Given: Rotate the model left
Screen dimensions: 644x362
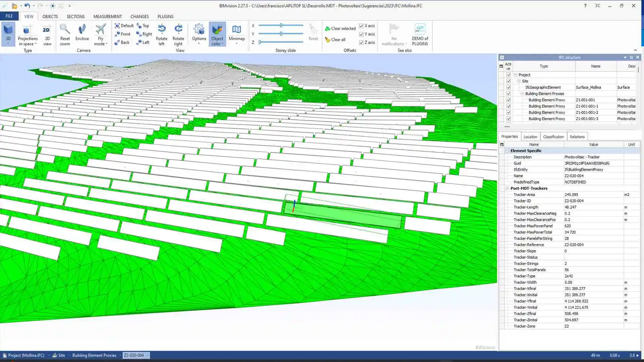Looking at the screenshot, I should coord(161,34).
